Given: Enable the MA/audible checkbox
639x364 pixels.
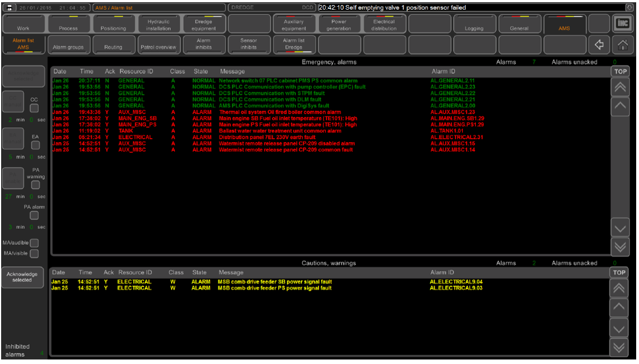Looking at the screenshot, I should coord(34,243).
